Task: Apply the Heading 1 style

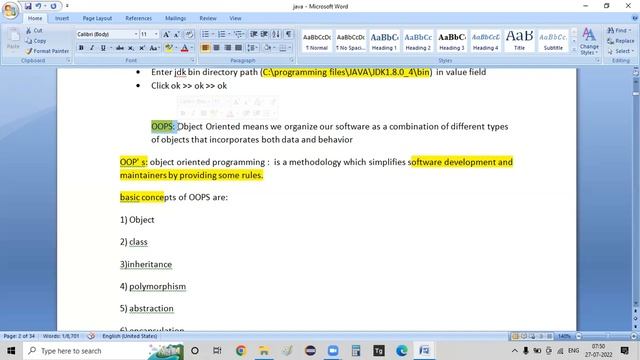Action: click(384, 41)
